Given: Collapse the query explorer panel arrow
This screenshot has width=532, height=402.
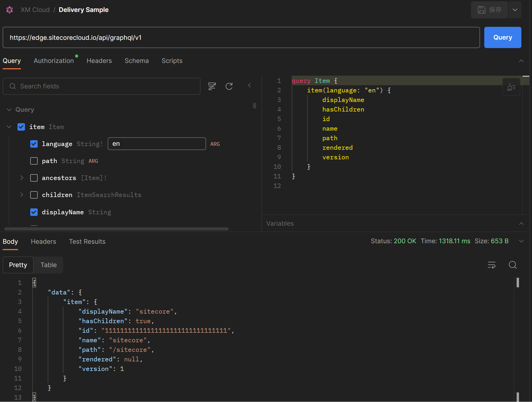Looking at the screenshot, I should 249,85.
